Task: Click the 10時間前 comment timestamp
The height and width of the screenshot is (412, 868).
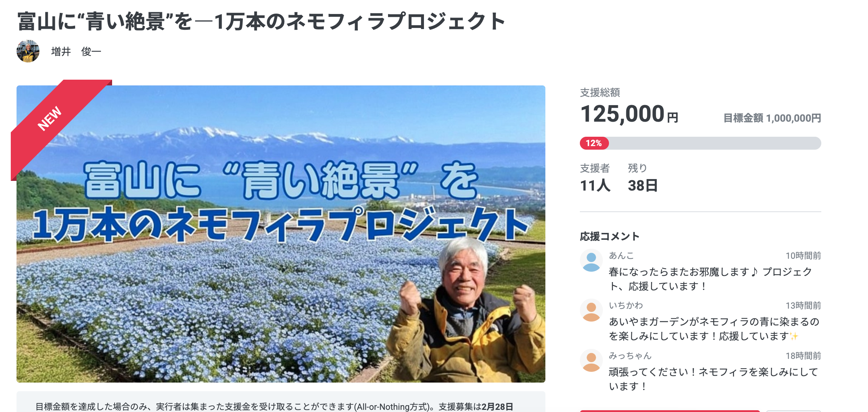Action: [803, 256]
